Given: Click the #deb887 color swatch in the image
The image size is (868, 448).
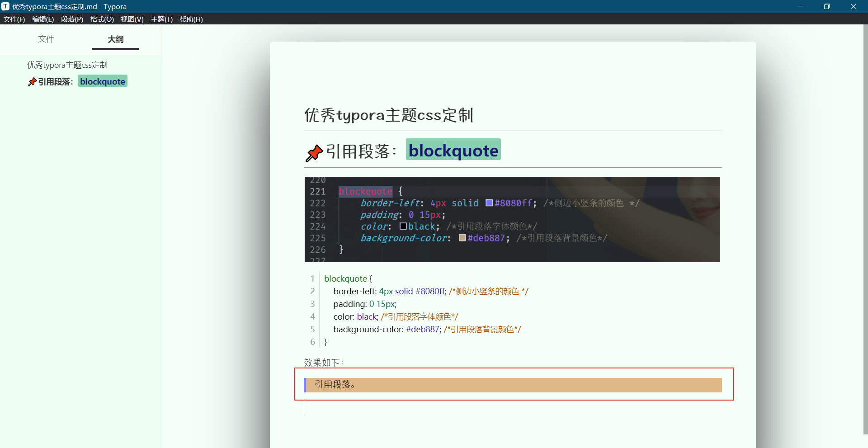Looking at the screenshot, I should tap(462, 238).
